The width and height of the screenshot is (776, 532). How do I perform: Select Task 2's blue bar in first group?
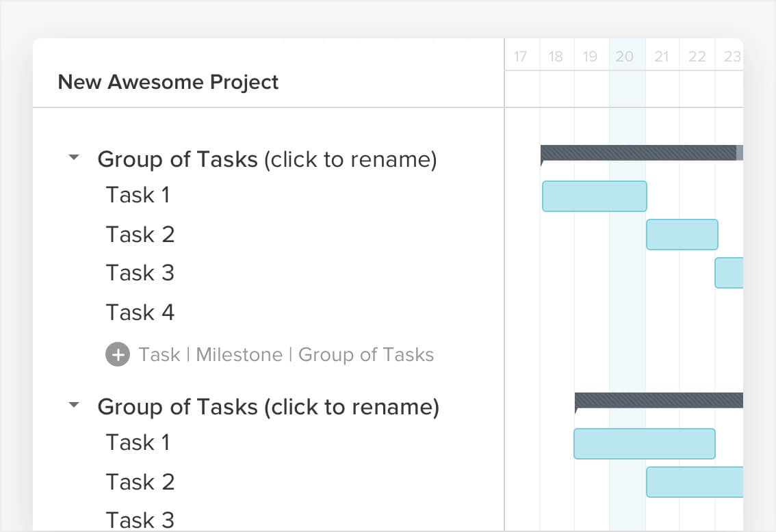coord(682,234)
